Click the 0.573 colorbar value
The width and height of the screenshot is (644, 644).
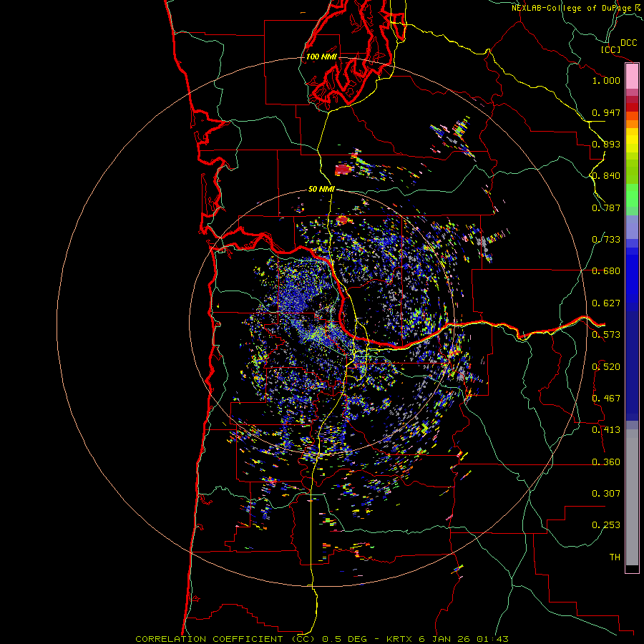click(606, 335)
